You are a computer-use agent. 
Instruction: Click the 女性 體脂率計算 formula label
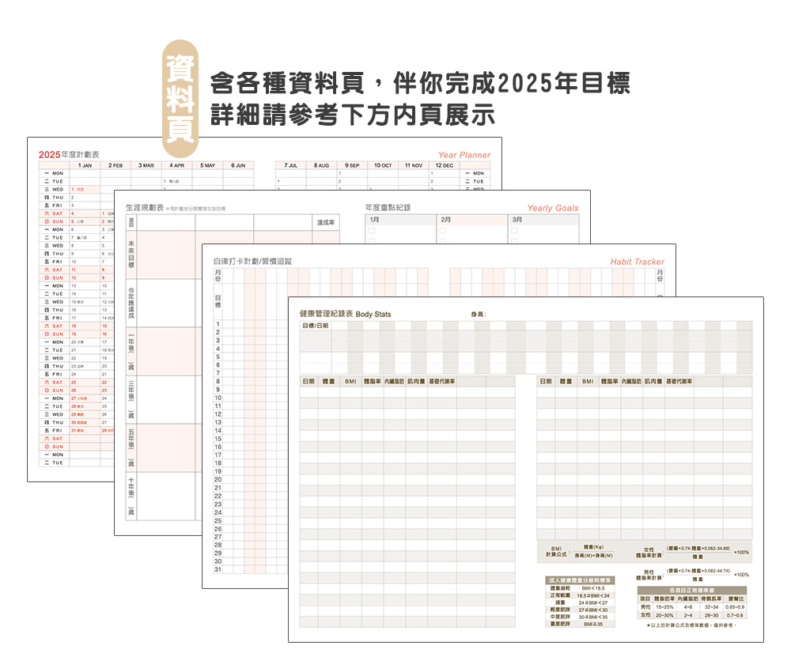point(649,553)
